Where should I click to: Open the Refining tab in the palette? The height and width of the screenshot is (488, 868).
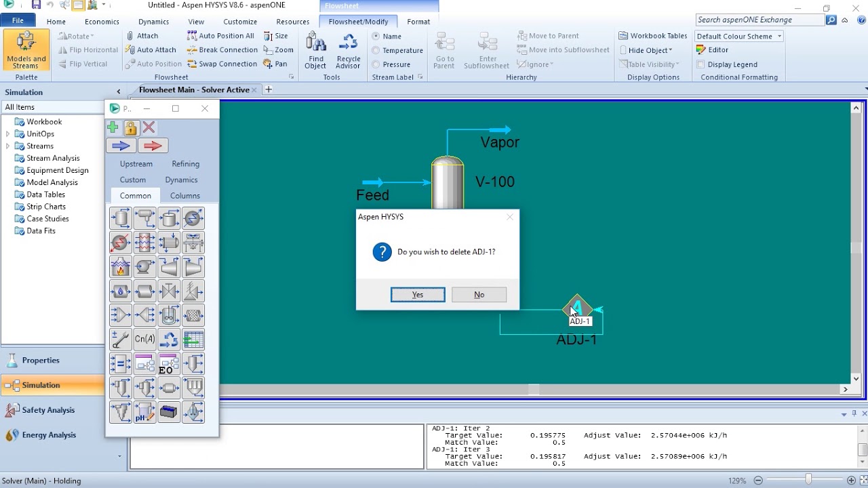tap(186, 164)
